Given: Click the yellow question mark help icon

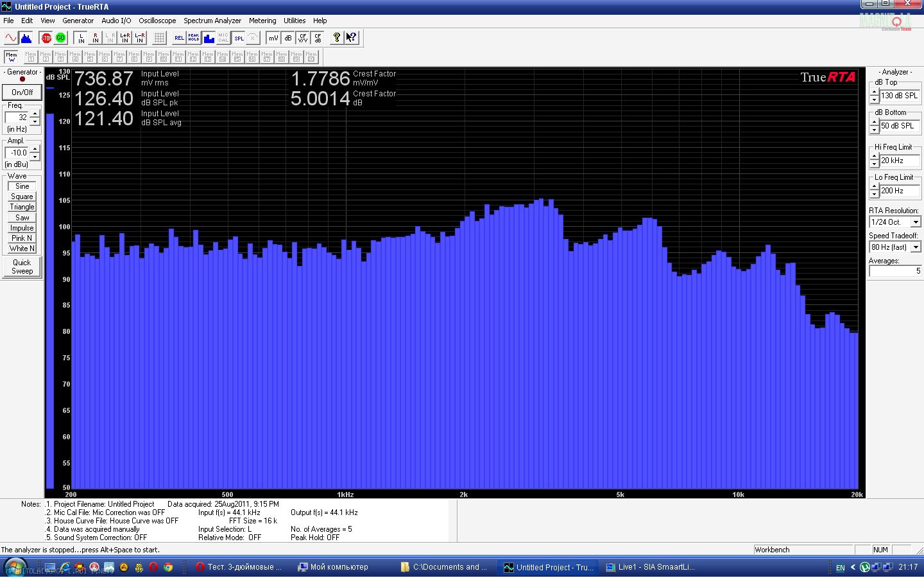Looking at the screenshot, I should 336,39.
